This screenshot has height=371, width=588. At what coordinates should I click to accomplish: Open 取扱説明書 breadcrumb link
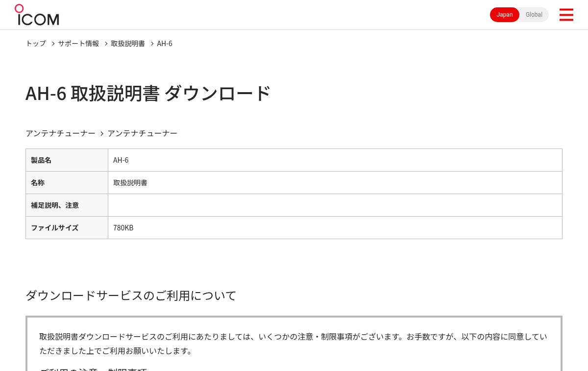128,43
